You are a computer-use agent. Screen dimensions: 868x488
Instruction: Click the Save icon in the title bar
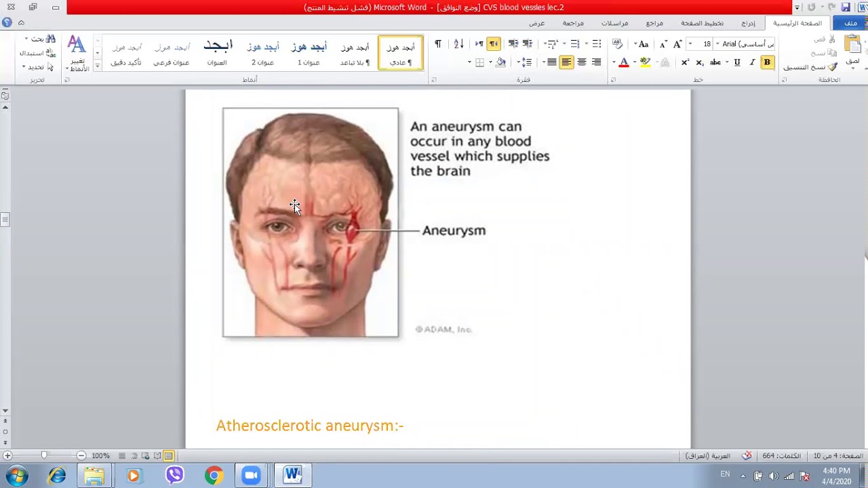(x=846, y=7)
